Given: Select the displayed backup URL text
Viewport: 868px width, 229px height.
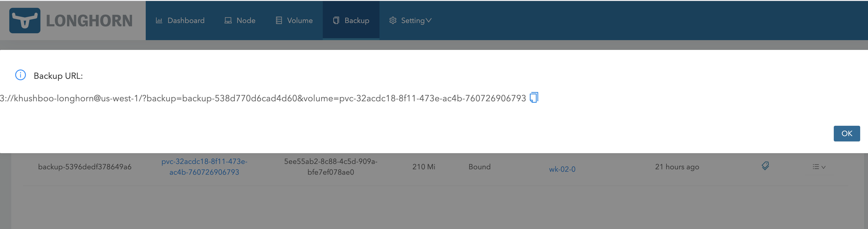Looking at the screenshot, I should click(263, 98).
